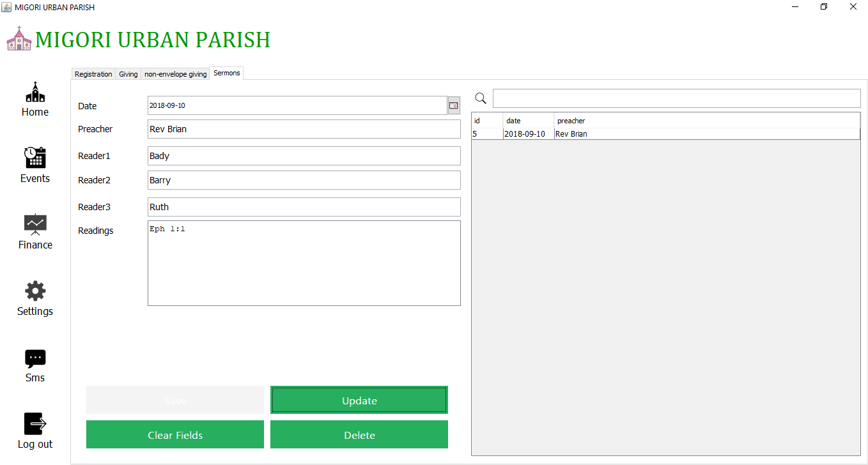Click the magnifying glass search icon
The height and width of the screenshot is (465, 868).
pyautogui.click(x=481, y=98)
